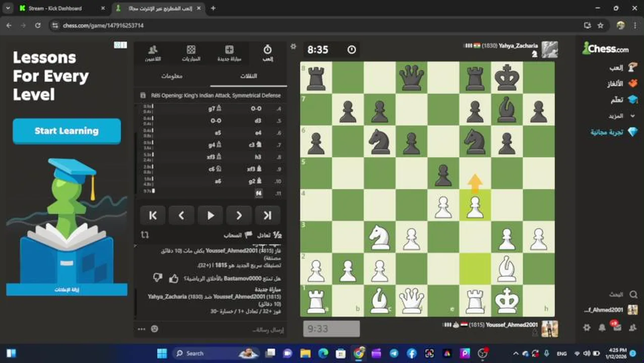Open the Search (البحث) sidebar item
Screen dimensions: 644x363
click(x=623, y=294)
